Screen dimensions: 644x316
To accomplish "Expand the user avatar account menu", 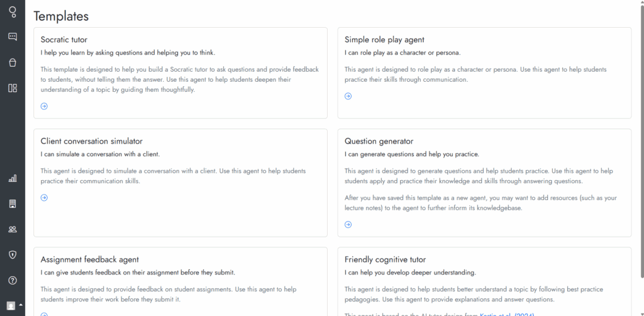I will 14,305.
